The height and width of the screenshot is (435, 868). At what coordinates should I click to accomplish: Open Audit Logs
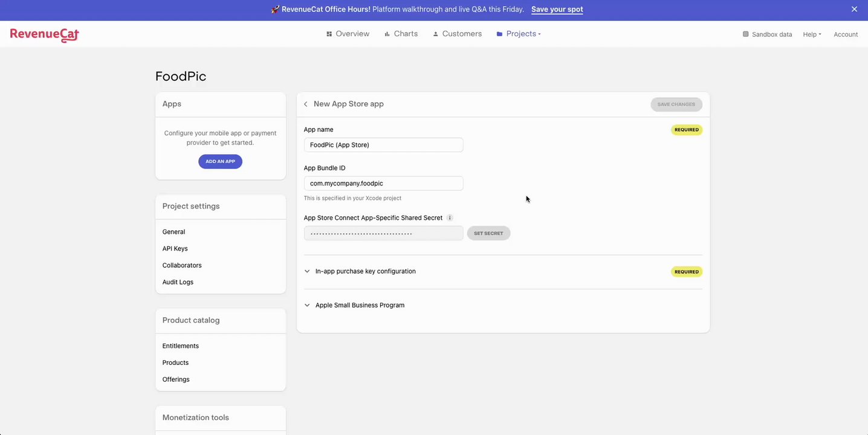[x=178, y=282]
